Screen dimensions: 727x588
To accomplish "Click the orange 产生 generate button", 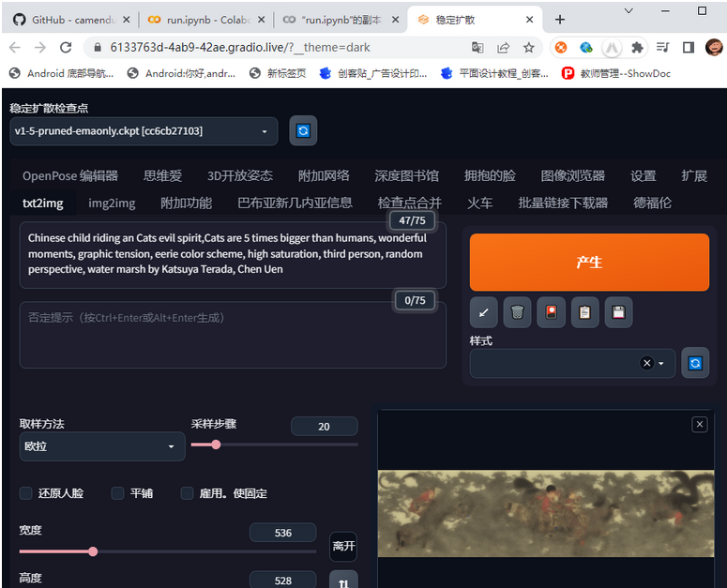I will tap(589, 263).
